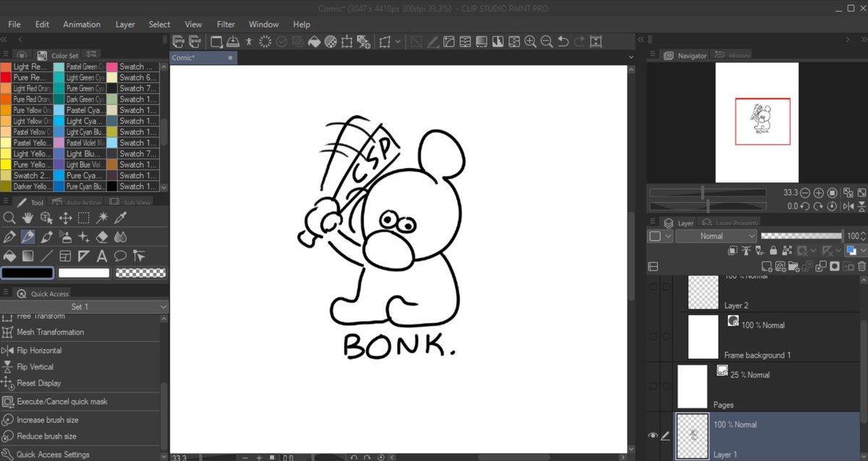The width and height of the screenshot is (868, 461).
Task: Click Zoom in magnifier in command bar
Action: [x=530, y=41]
